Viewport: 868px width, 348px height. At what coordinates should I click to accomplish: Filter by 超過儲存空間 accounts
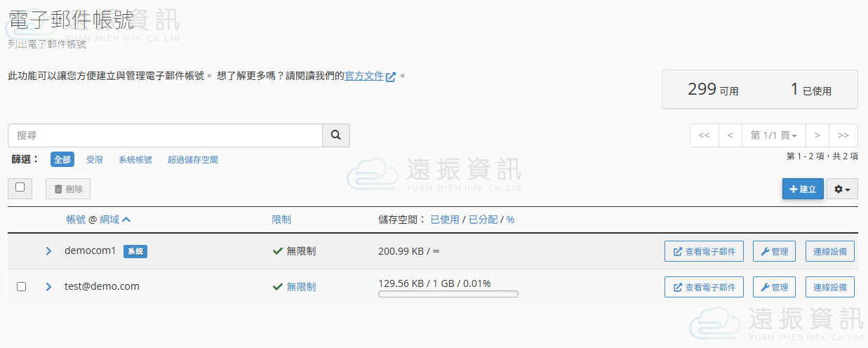(192, 160)
